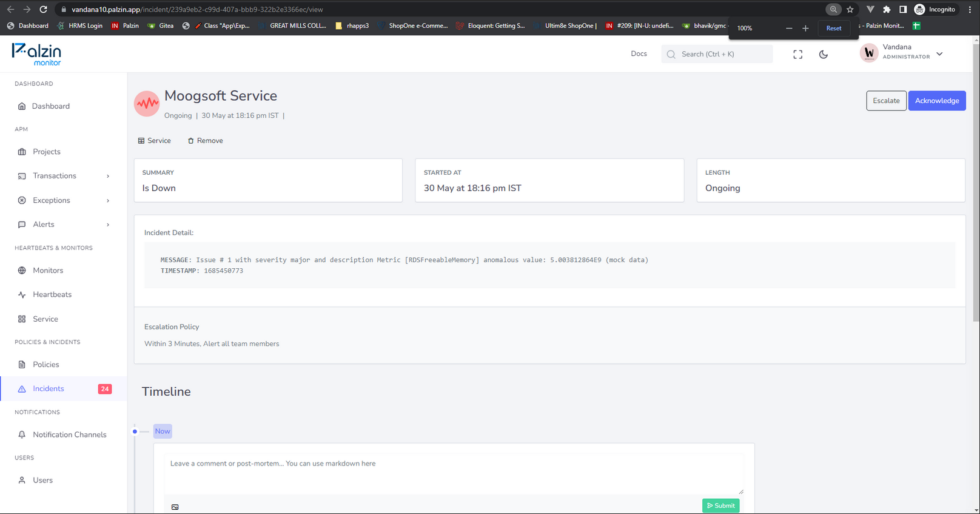Click the red Moogsoft Service pulse icon

coord(147,104)
